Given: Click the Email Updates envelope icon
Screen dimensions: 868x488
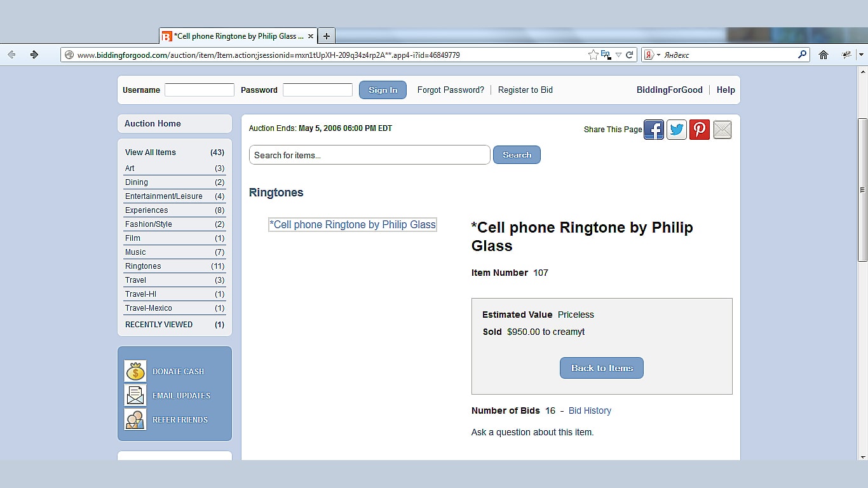Looking at the screenshot, I should tap(135, 395).
